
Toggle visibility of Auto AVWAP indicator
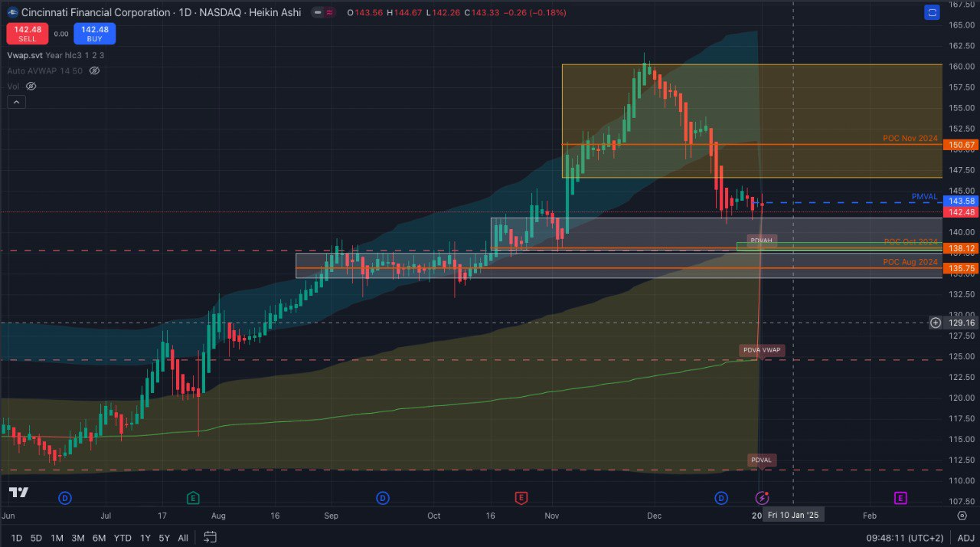[95, 70]
